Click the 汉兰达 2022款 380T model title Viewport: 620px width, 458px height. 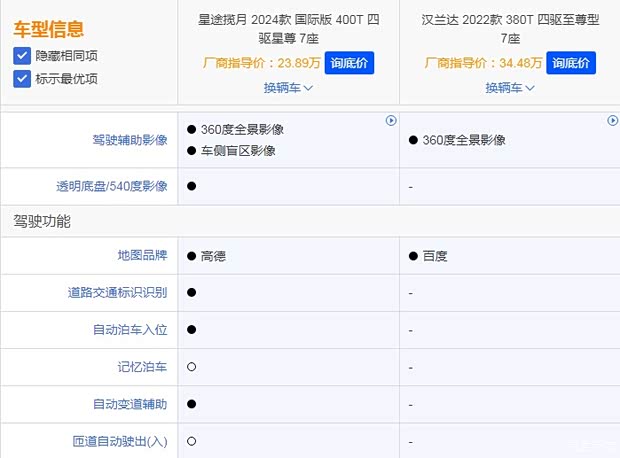point(510,29)
